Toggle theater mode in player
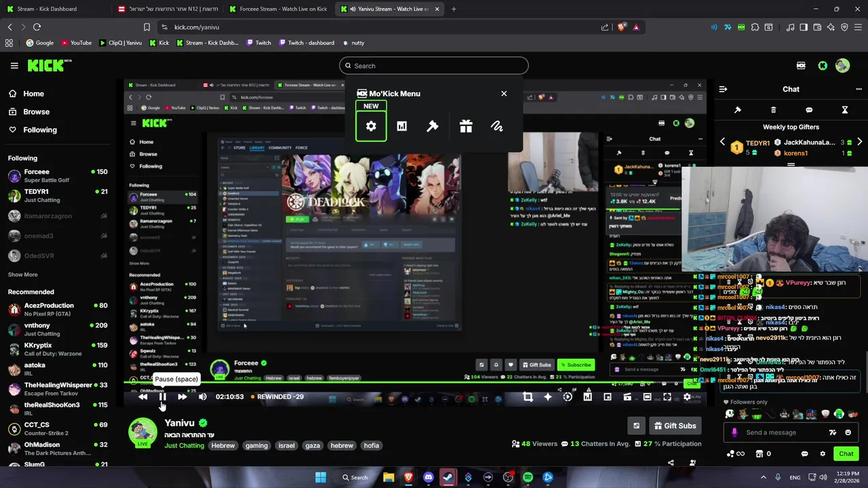 click(x=647, y=397)
